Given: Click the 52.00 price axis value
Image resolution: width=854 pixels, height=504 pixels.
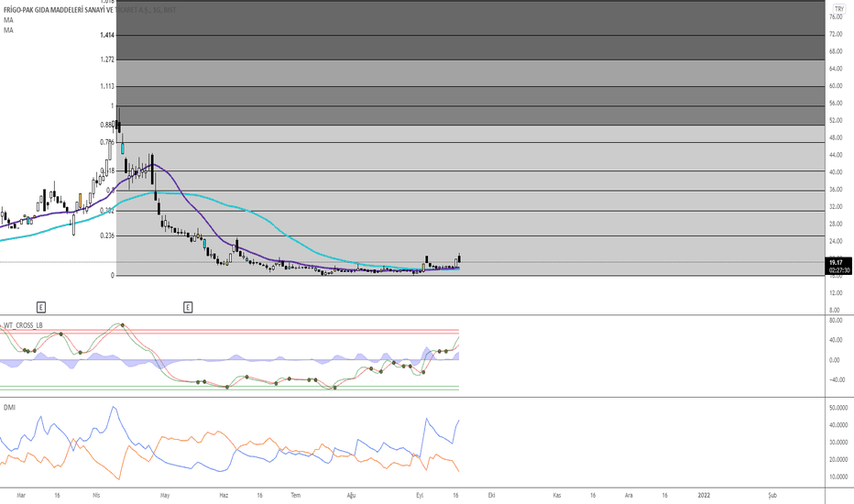Looking at the screenshot, I should click(836, 120).
